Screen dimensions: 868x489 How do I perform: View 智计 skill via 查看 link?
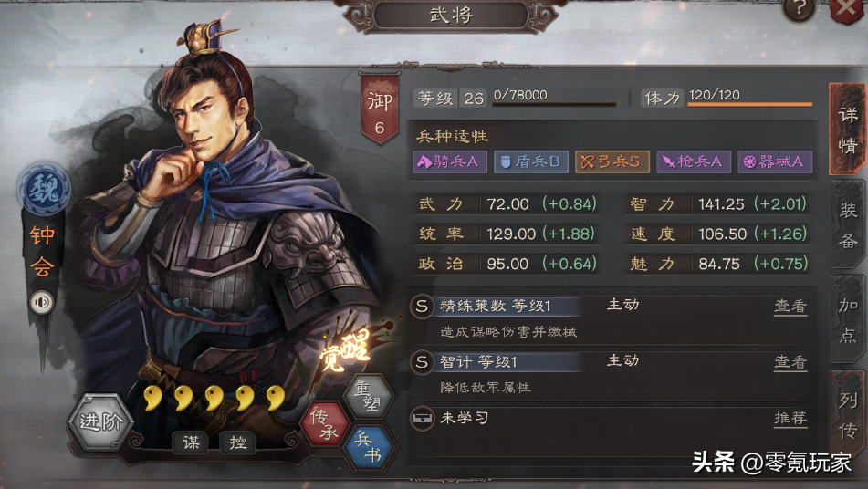[x=790, y=362]
